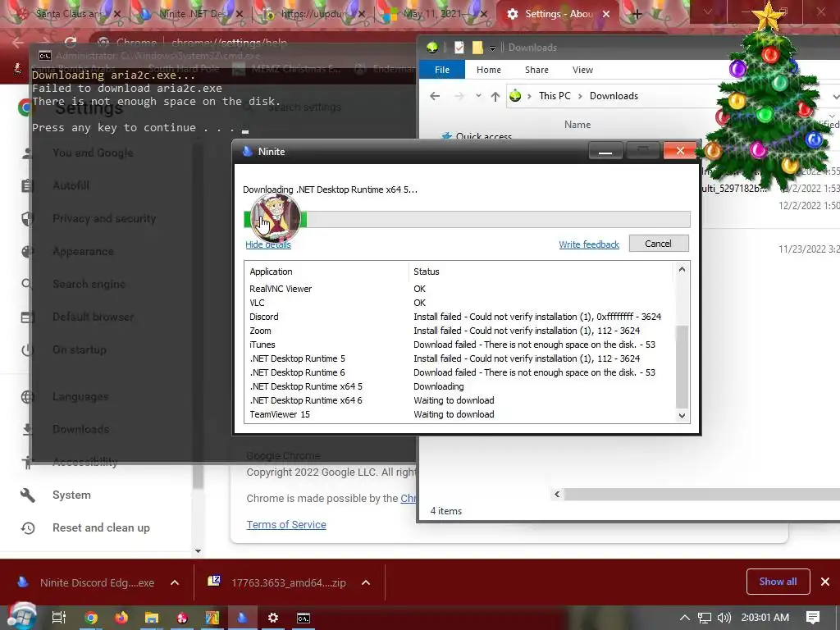Viewport: 840px width, 630px height.
Task: Select the RealVNC Viewer row
Action: click(459, 289)
